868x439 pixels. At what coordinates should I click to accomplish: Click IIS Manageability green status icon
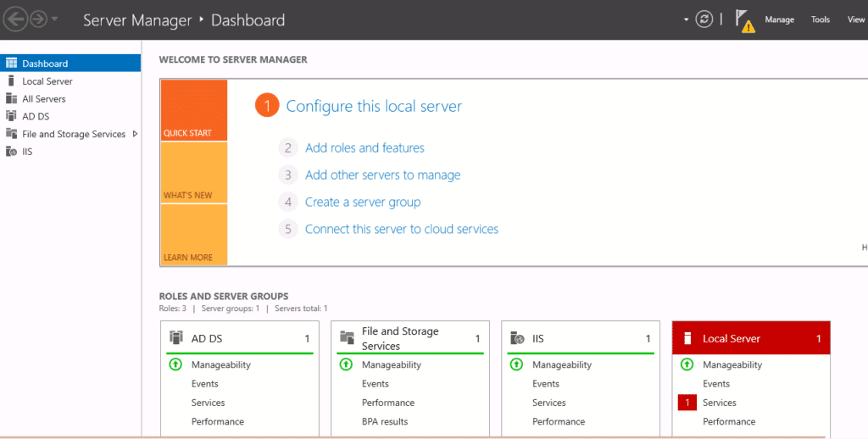[x=516, y=364]
